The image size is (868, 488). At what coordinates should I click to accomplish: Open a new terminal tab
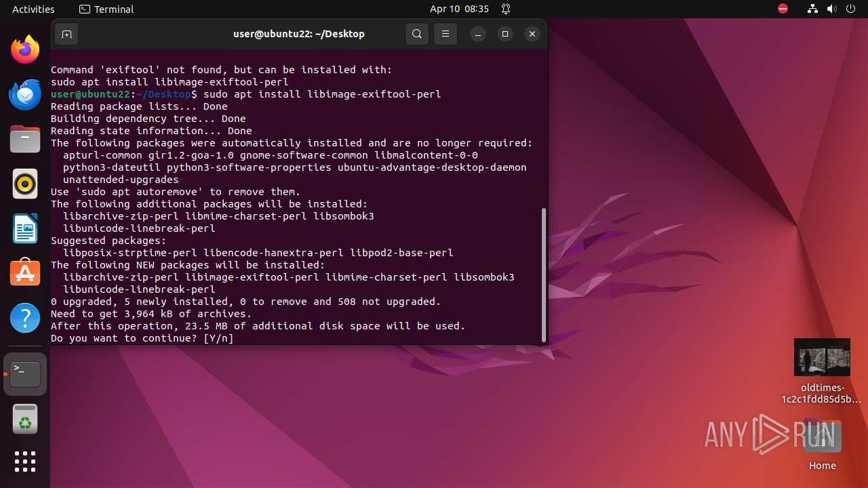pyautogui.click(x=66, y=34)
